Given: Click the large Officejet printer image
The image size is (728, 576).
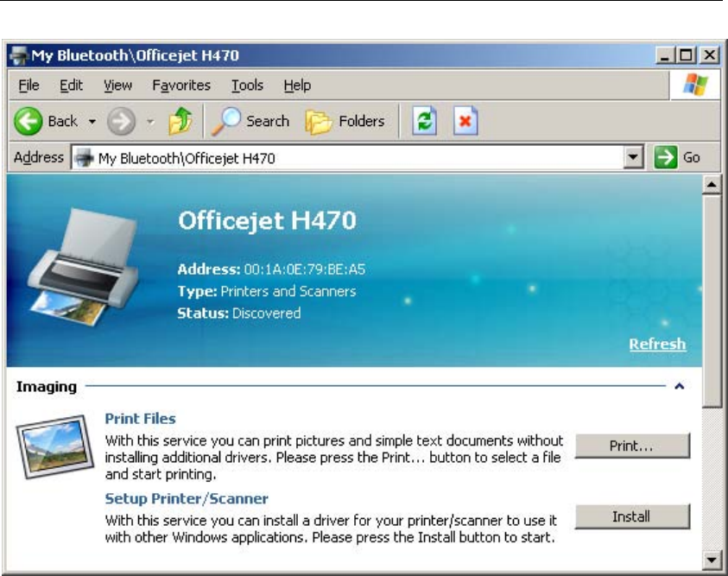Looking at the screenshot, I should pyautogui.click(x=83, y=267).
